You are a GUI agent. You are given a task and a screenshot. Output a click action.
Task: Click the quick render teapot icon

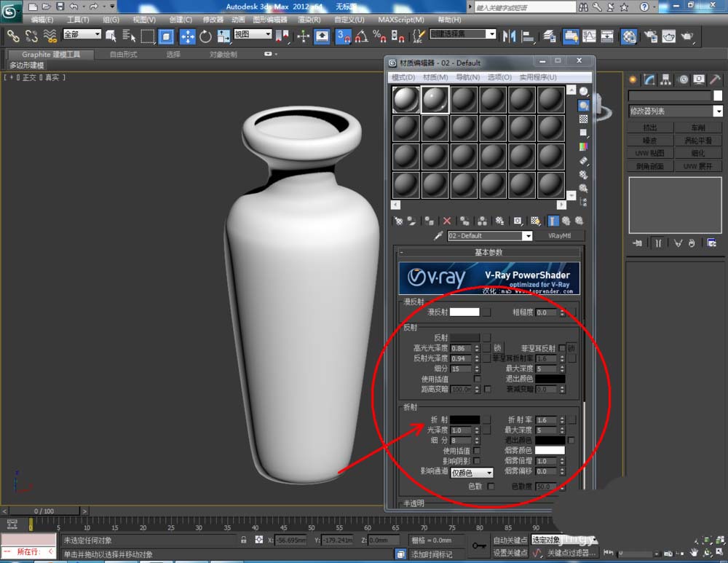pyautogui.click(x=687, y=36)
